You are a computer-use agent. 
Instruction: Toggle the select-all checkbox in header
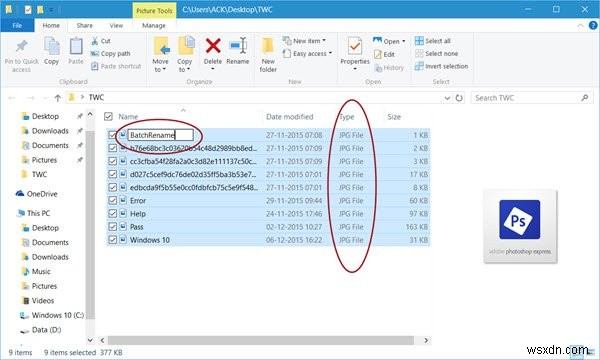[x=108, y=116]
